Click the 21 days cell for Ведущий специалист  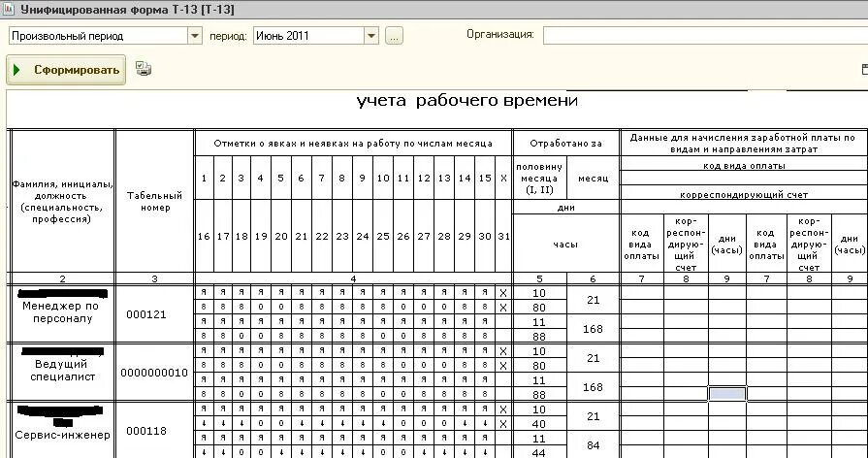(x=593, y=358)
